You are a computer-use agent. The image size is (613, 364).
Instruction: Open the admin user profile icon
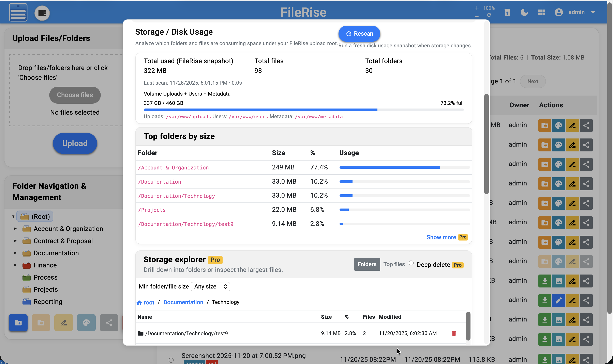[558, 12]
